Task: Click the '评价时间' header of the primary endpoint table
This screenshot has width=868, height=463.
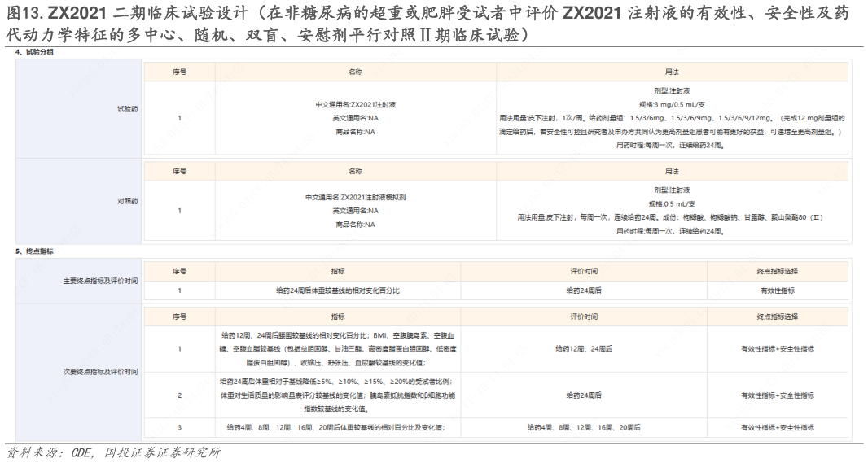Action: pyautogui.click(x=584, y=271)
